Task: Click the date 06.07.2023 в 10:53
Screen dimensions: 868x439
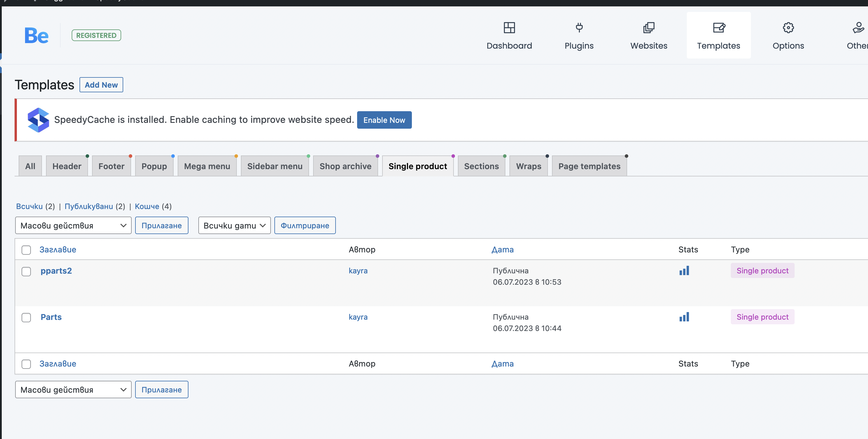Action: (527, 282)
